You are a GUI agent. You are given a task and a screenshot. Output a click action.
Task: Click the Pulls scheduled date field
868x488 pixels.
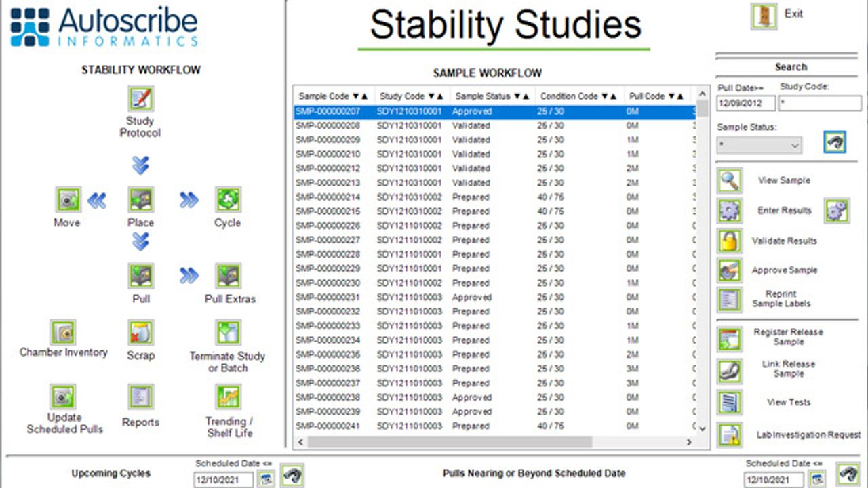tap(774, 480)
